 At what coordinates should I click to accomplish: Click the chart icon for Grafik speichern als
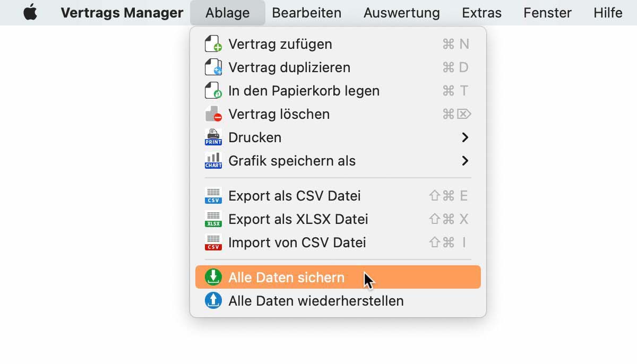[x=213, y=161]
